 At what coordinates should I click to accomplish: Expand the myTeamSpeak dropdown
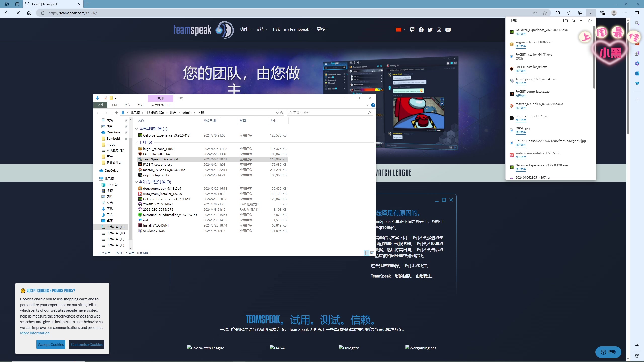click(298, 29)
